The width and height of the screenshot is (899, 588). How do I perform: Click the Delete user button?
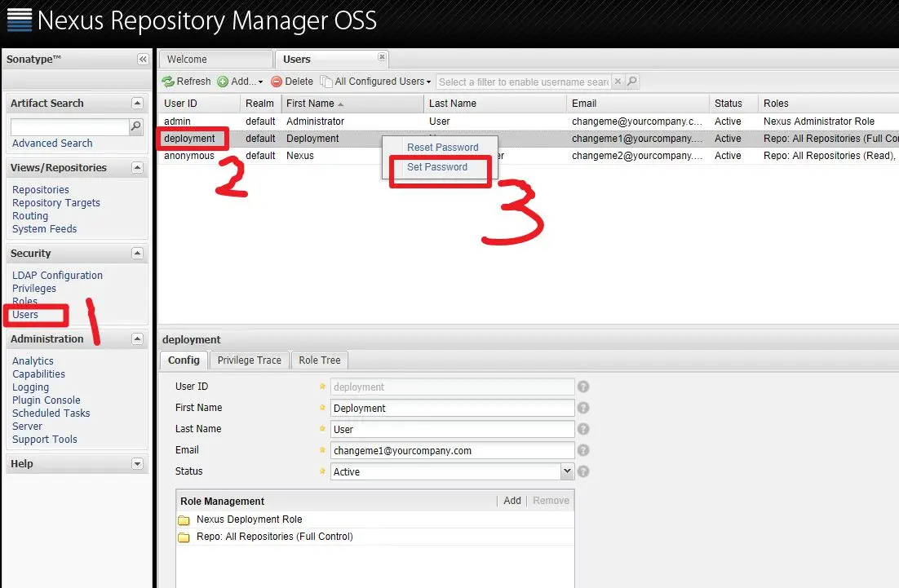click(x=292, y=82)
